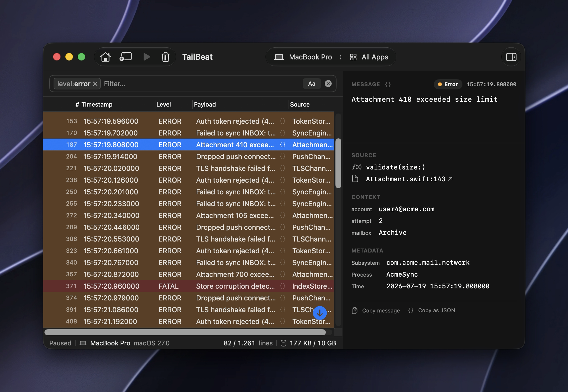Open Attachment.swift:143 source link

[x=409, y=179]
